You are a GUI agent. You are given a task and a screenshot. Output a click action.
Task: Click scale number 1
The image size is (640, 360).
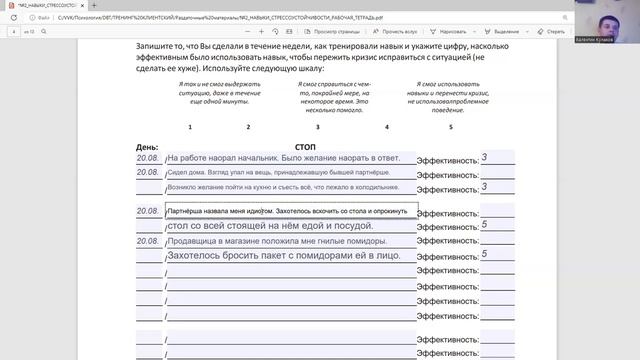(x=190, y=127)
